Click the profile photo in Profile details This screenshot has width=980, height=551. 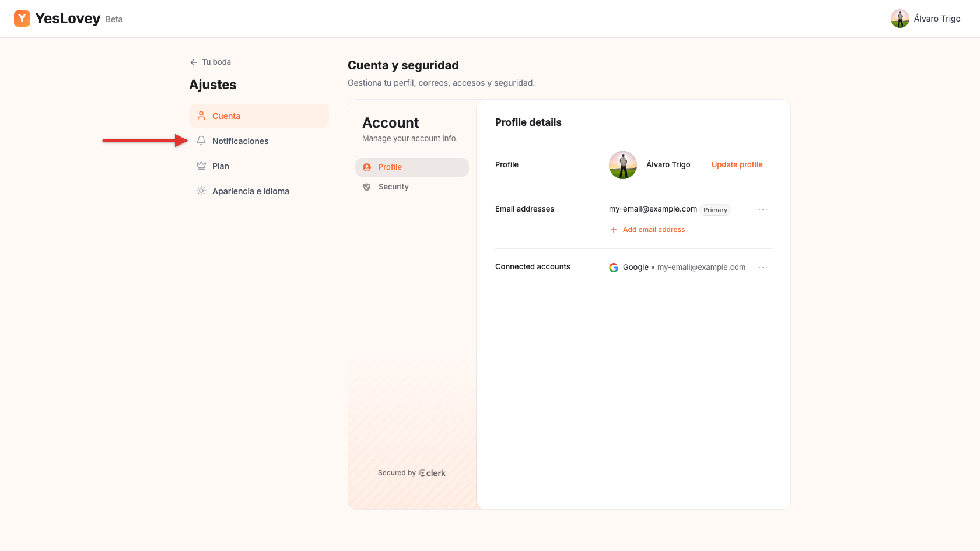pyautogui.click(x=623, y=165)
